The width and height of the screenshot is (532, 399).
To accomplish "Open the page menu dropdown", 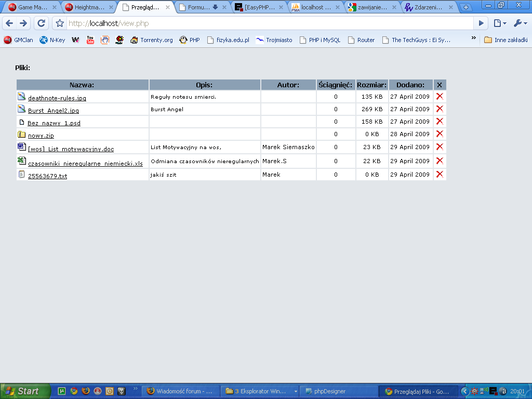I will [x=499, y=23].
